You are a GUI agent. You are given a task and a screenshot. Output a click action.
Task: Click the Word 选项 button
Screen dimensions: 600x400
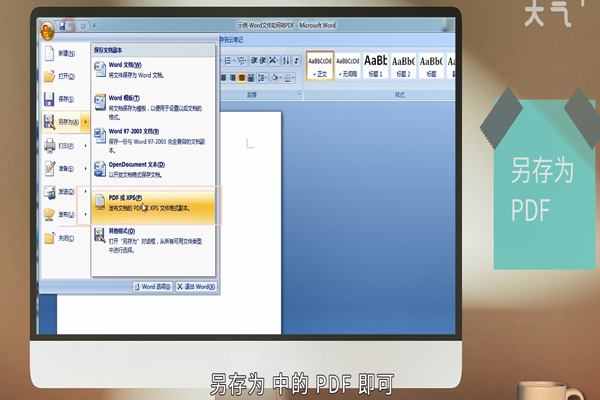[153, 287]
